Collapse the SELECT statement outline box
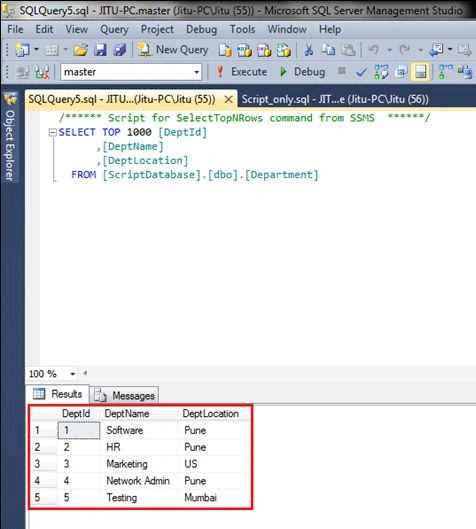 coord(52,132)
